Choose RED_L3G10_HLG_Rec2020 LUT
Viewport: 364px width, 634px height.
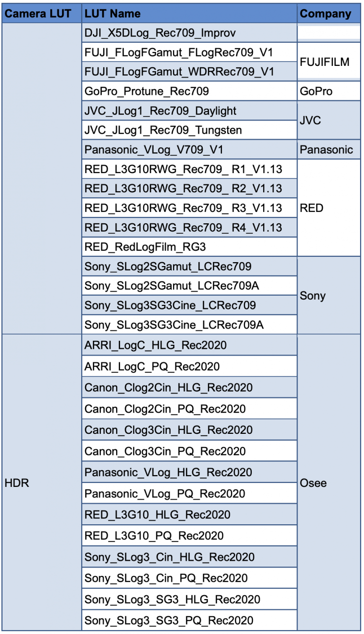(157, 514)
